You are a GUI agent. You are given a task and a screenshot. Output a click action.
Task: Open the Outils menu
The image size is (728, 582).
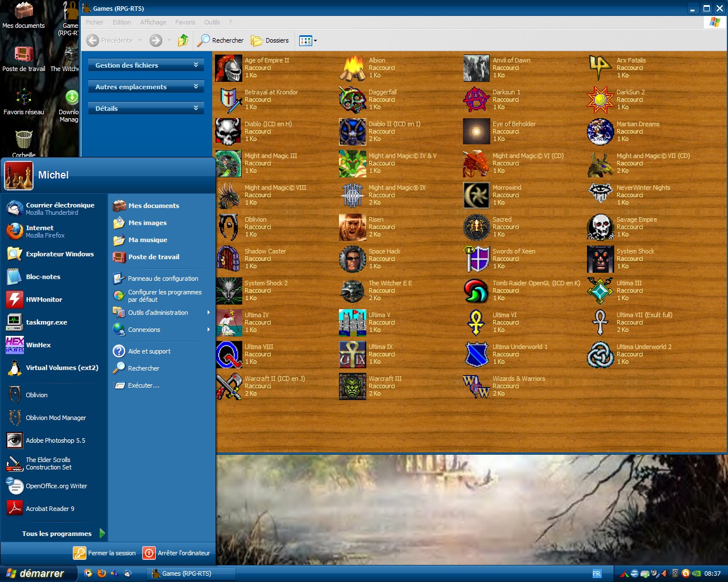click(212, 22)
